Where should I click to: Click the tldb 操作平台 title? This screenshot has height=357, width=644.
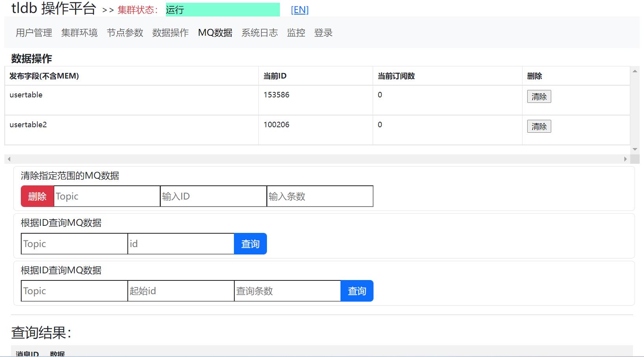coord(54,8)
